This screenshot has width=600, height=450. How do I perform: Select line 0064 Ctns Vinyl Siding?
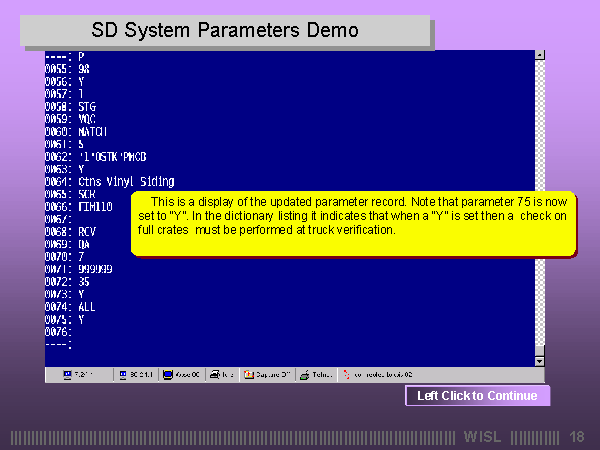coord(110,182)
